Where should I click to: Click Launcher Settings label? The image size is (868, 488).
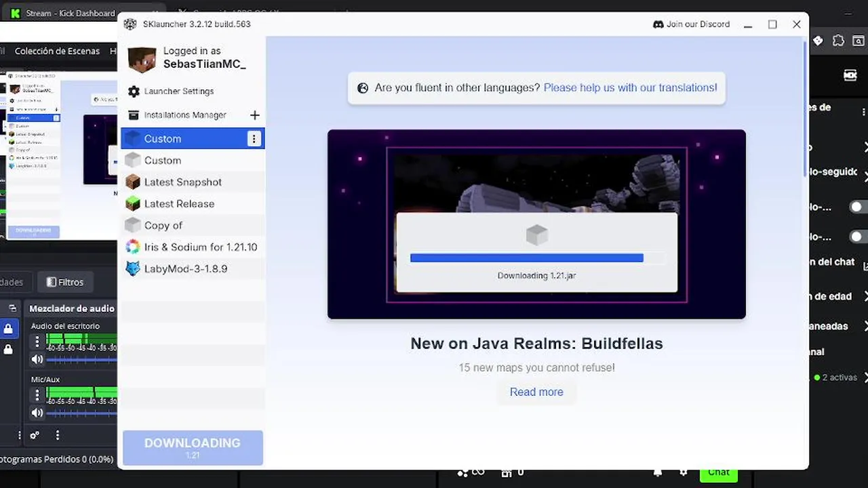[x=179, y=91]
